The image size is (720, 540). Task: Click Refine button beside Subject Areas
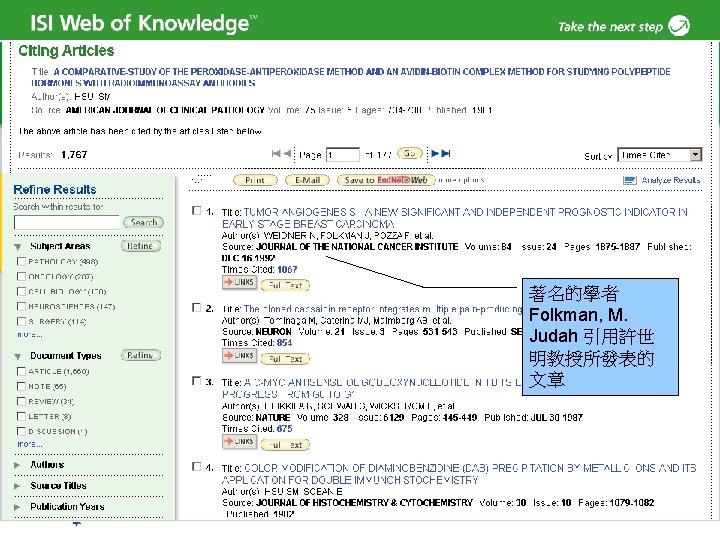point(141,246)
